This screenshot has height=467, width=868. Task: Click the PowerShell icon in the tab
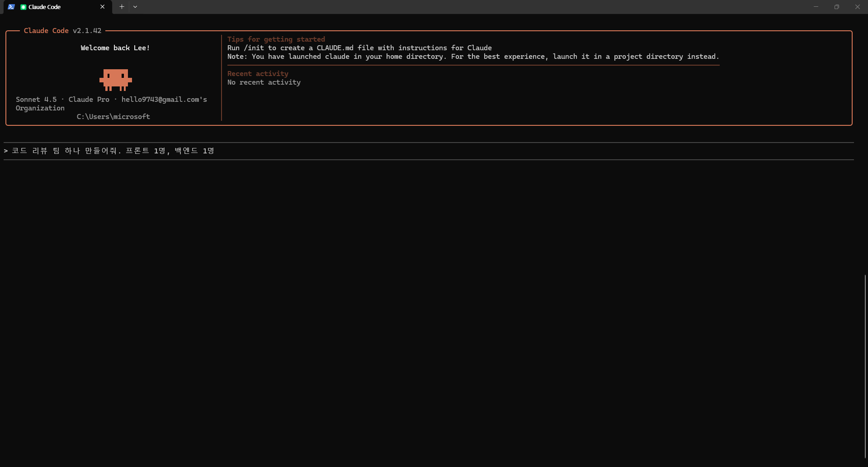[x=11, y=7]
